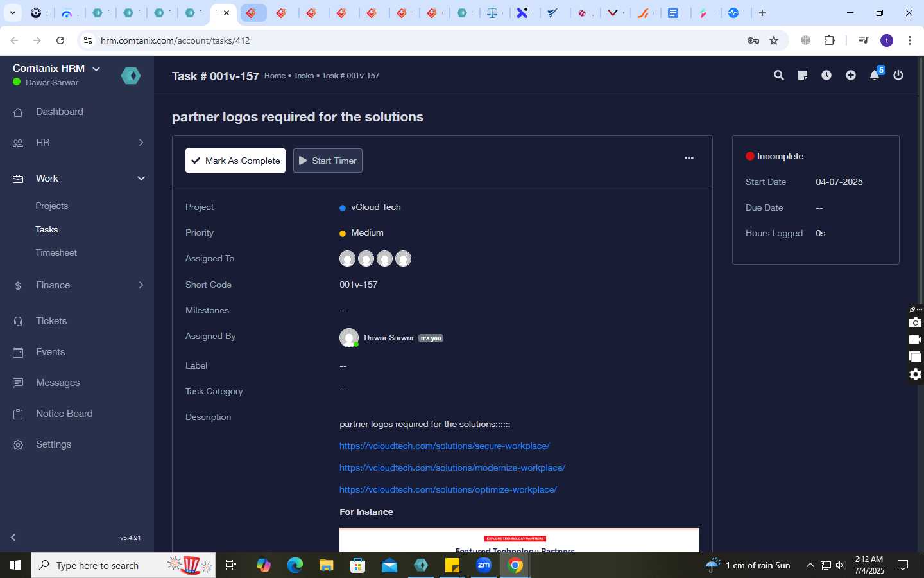The height and width of the screenshot is (578, 924).
Task: Open Comtanix HRM company dropdown
Action: coord(56,68)
